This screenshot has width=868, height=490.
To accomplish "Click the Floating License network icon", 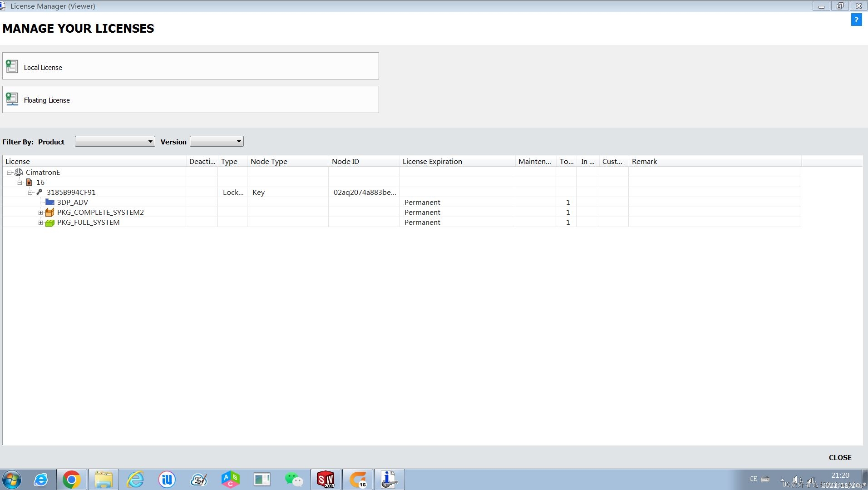I will [x=12, y=99].
